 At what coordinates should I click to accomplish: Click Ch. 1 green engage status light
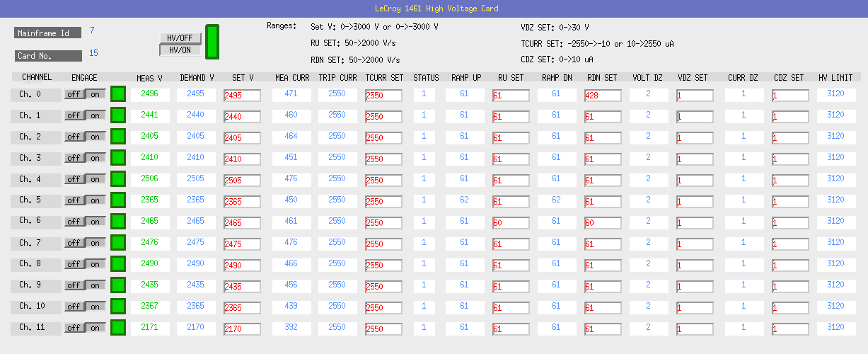(118, 115)
